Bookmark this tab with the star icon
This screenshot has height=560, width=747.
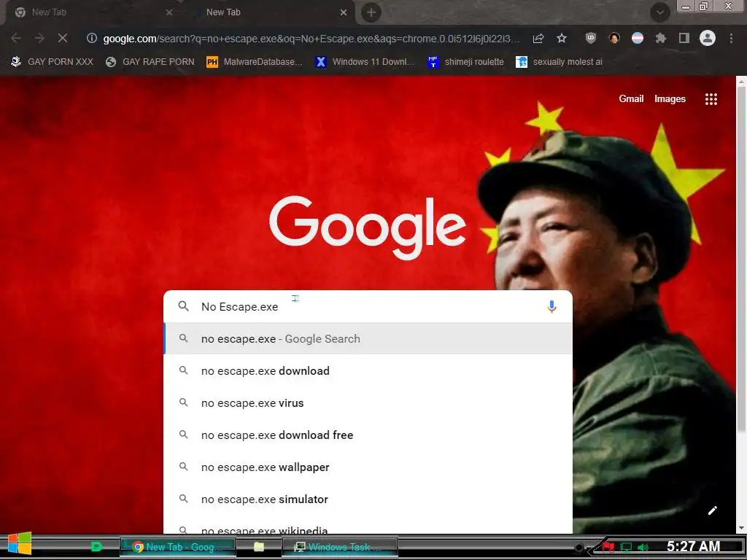[x=562, y=38]
